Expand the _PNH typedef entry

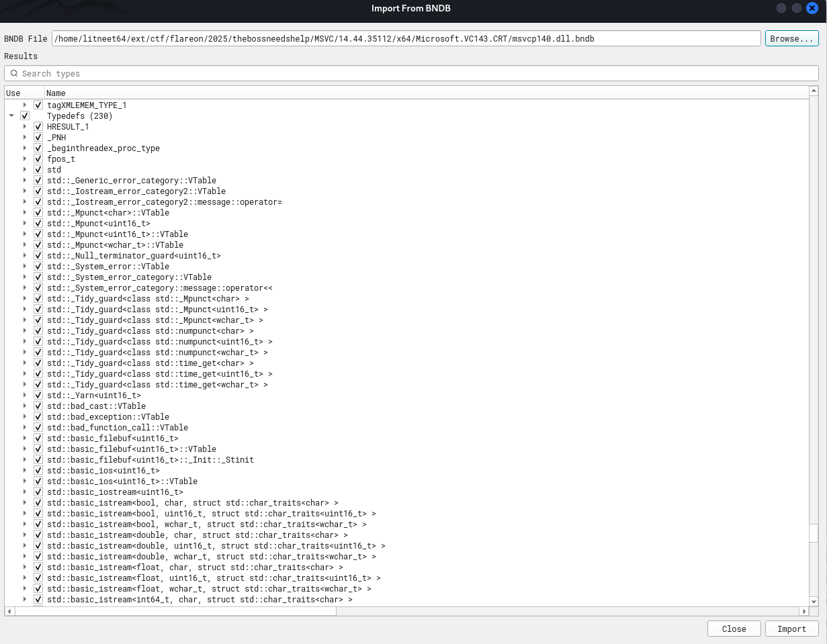[25, 138]
